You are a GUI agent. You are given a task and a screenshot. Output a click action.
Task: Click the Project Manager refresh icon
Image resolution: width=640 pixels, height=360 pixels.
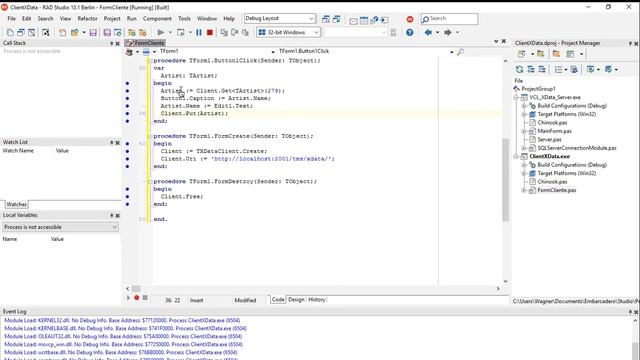(x=519, y=69)
